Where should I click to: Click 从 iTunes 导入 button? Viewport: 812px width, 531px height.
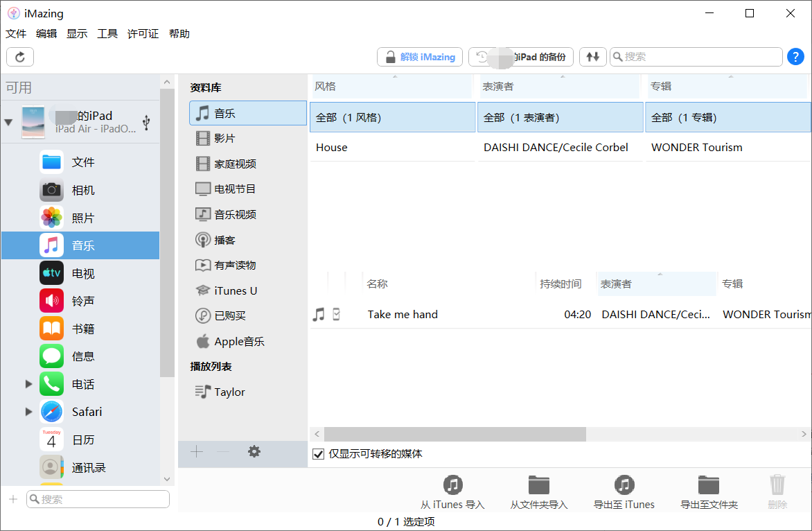(x=452, y=492)
